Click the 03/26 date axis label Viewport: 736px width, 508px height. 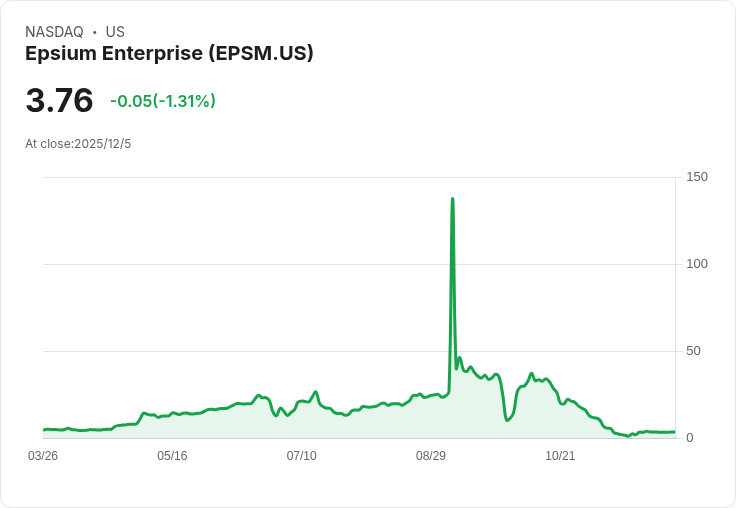(x=43, y=456)
